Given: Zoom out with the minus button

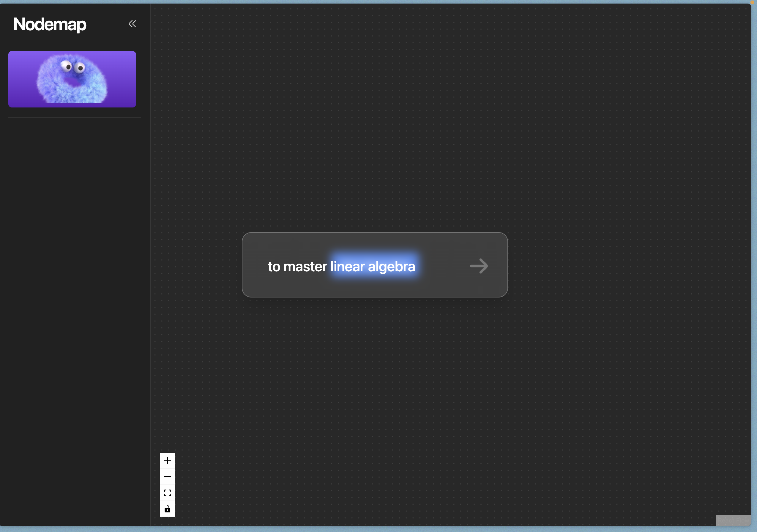Looking at the screenshot, I should click(168, 477).
